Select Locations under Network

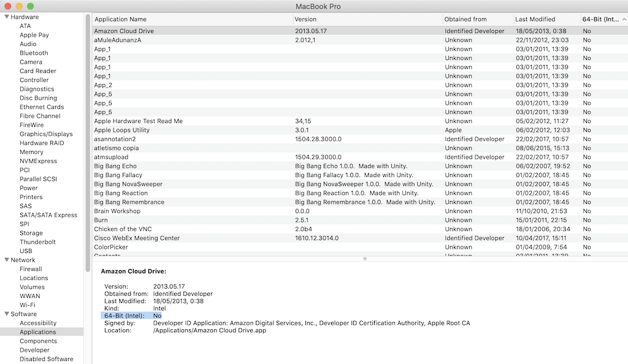[34, 278]
